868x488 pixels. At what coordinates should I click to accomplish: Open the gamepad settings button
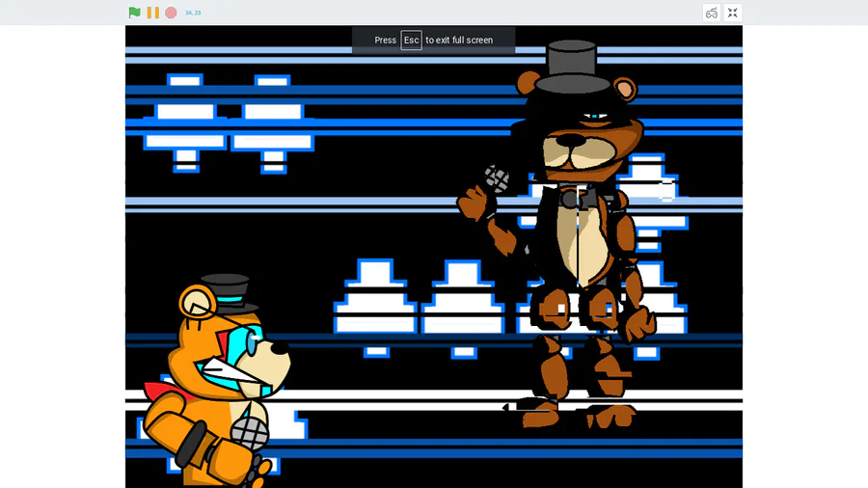712,13
